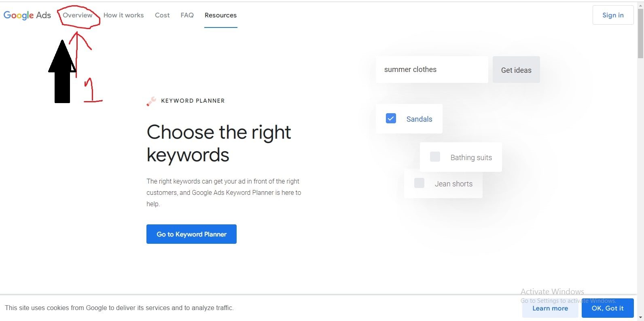Click the vertical scrollbar thumb
The image size is (644, 321).
[640, 34]
